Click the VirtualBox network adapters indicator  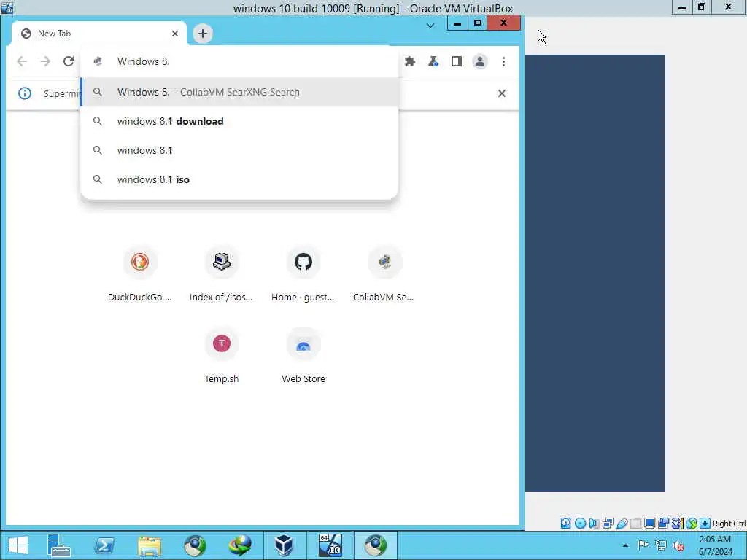[608, 524]
